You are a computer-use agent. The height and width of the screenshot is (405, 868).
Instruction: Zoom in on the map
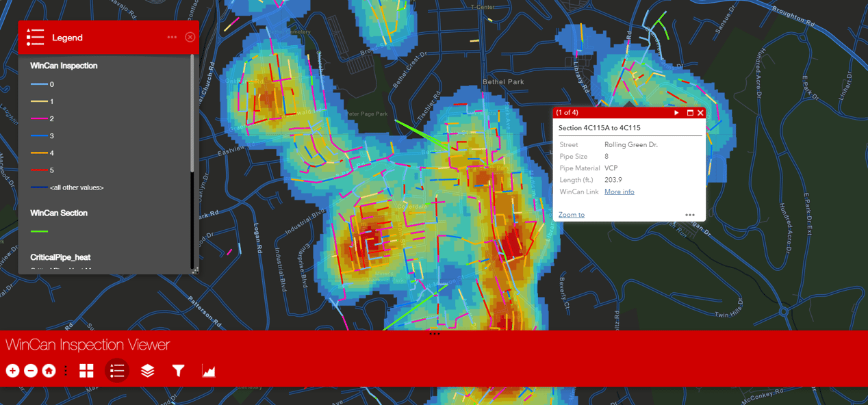click(x=12, y=370)
